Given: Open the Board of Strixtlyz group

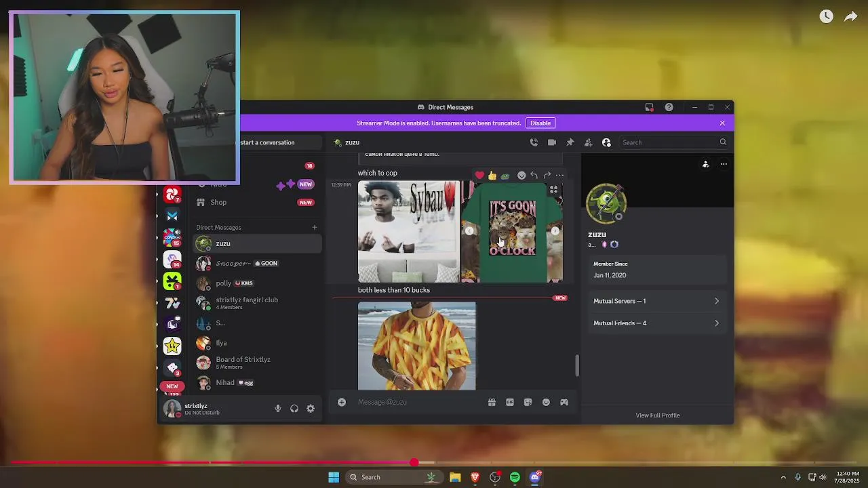Looking at the screenshot, I should pyautogui.click(x=256, y=363).
